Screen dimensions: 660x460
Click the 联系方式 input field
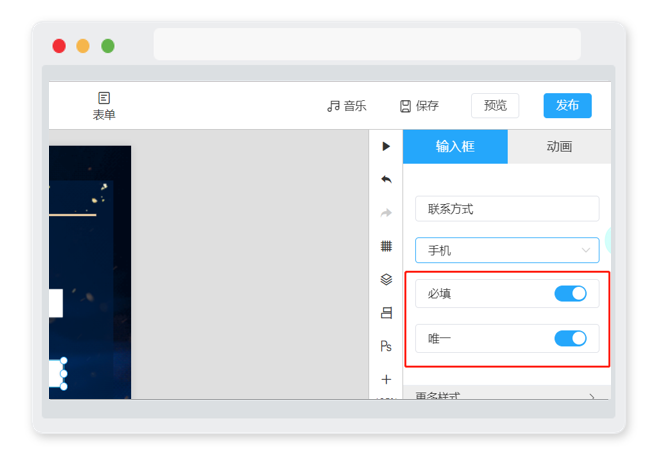(x=507, y=209)
